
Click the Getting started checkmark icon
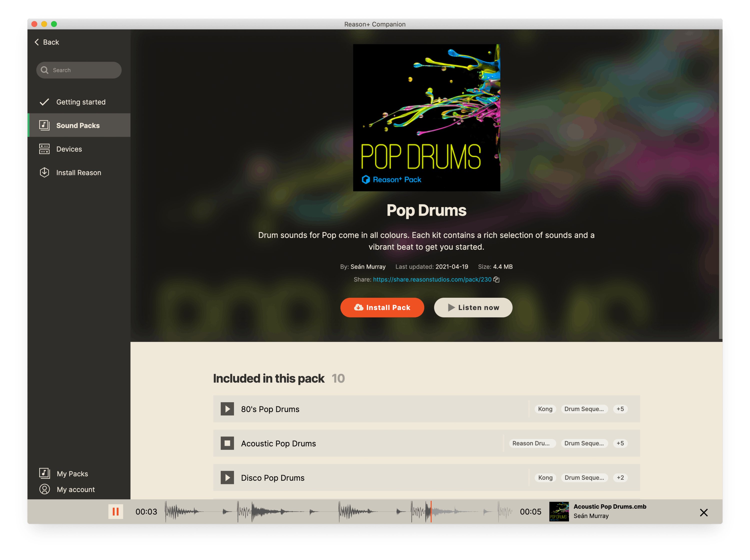tap(44, 102)
